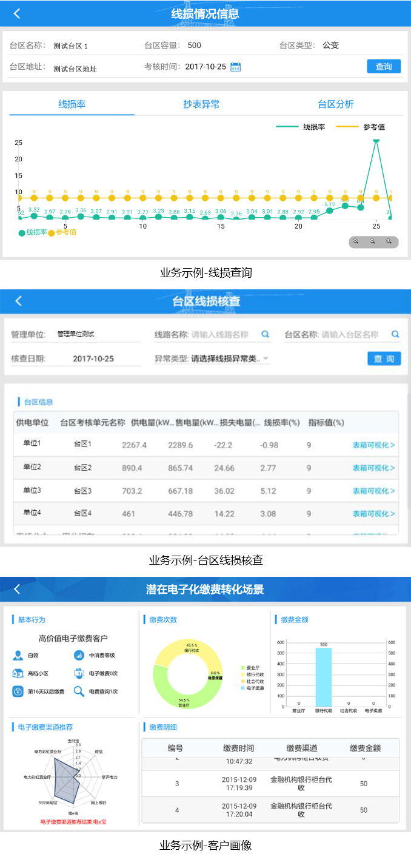Click 核查日期 date field 2017-10-25
This screenshot has height=868, width=411.
coord(93,358)
